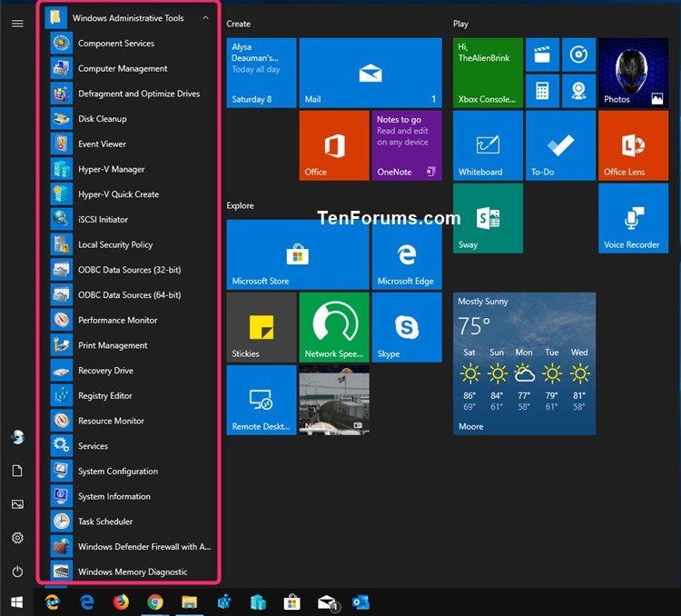Select ODBC Data Sources (64-bit) entry

129,294
